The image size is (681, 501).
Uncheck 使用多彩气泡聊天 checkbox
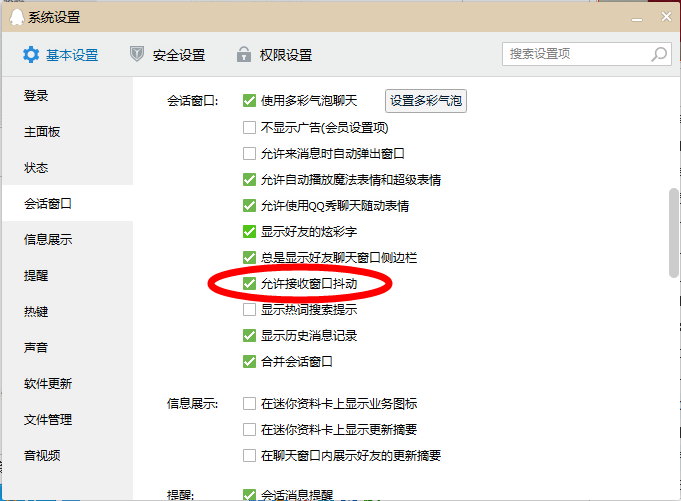[x=249, y=101]
